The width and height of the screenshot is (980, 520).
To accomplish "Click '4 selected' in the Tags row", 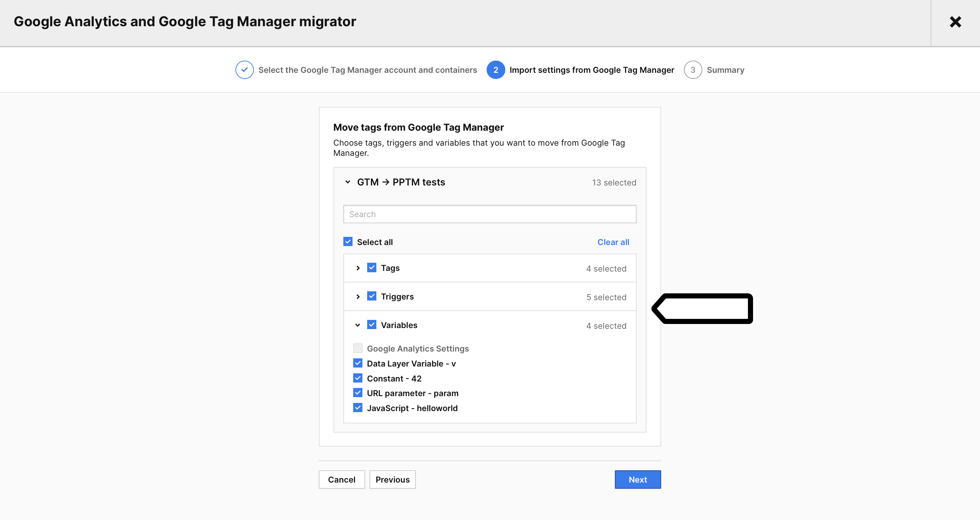I will tap(606, 269).
